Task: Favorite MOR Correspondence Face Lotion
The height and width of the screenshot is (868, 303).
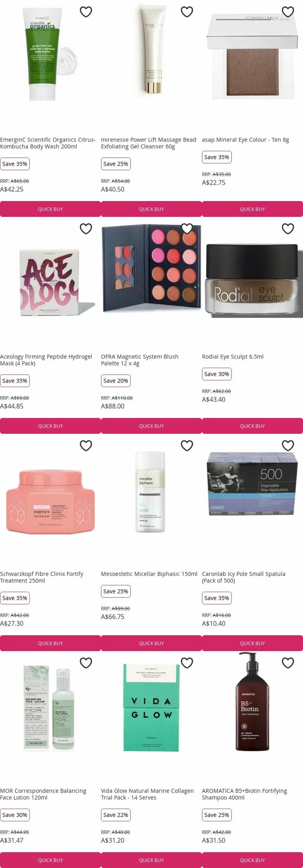Action: coord(86,663)
